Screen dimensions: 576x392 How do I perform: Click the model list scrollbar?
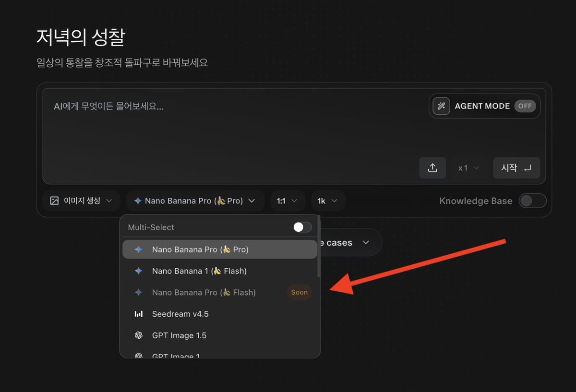pos(319,247)
